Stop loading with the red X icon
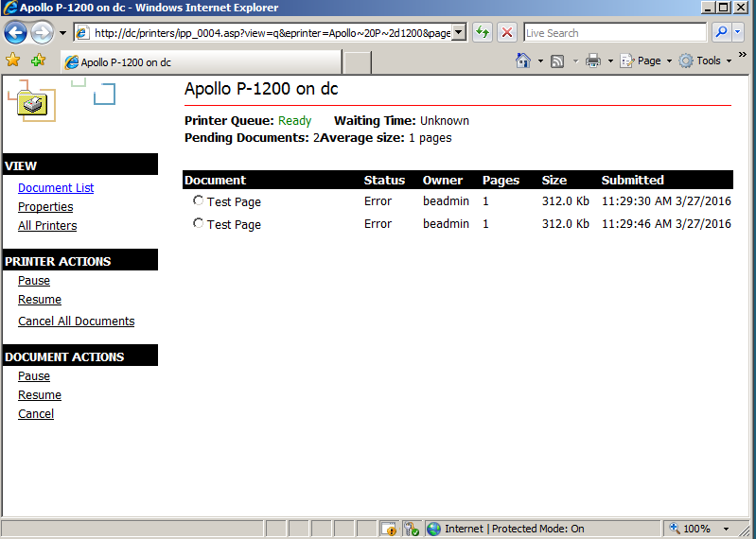This screenshot has height=539, width=756. 507,33
